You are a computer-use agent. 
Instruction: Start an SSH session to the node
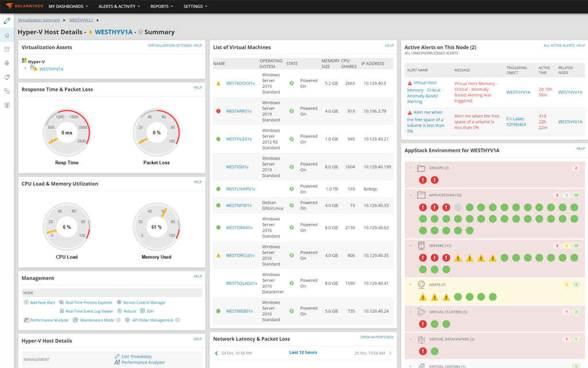[150, 311]
